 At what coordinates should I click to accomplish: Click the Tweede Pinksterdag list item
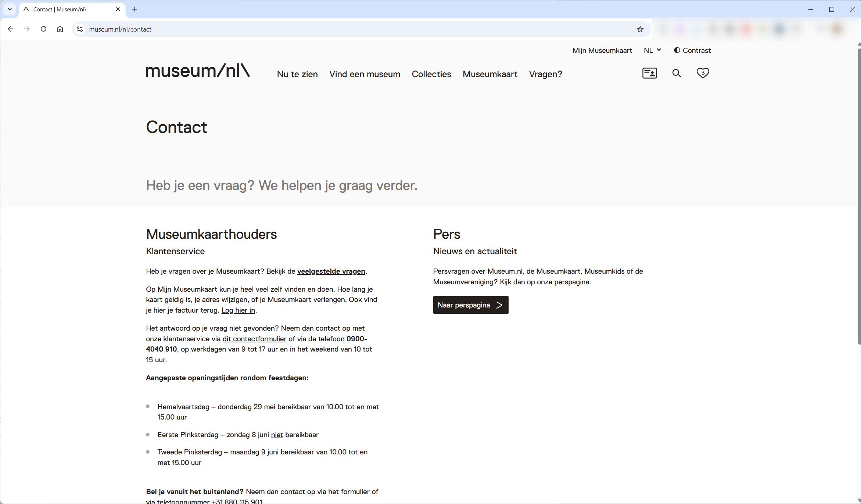click(x=262, y=457)
